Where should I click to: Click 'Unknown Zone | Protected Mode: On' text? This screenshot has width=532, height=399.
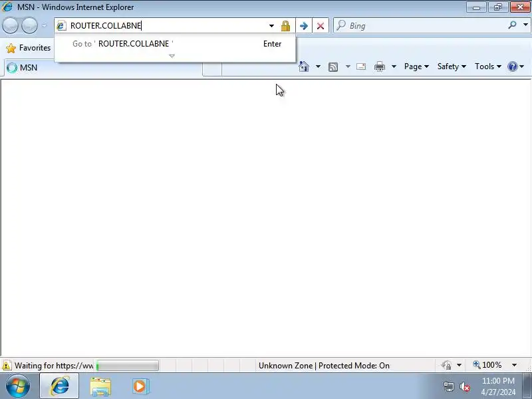pyautogui.click(x=324, y=366)
